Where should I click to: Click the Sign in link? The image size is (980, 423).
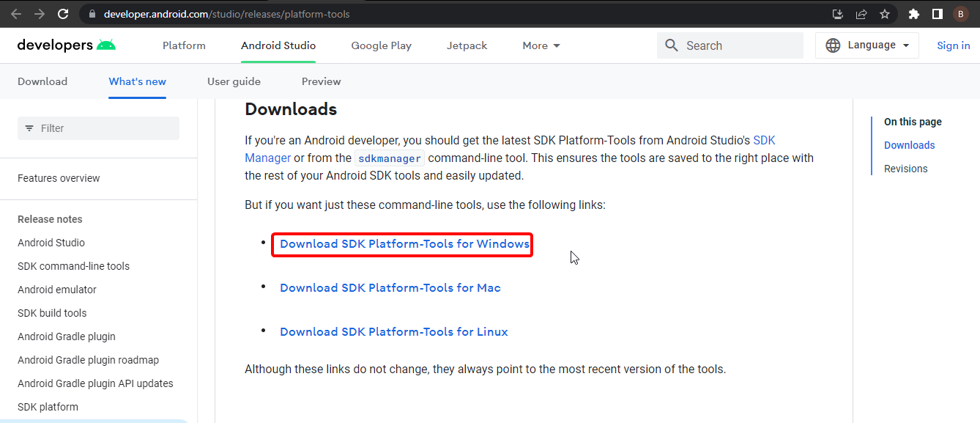[x=953, y=45]
